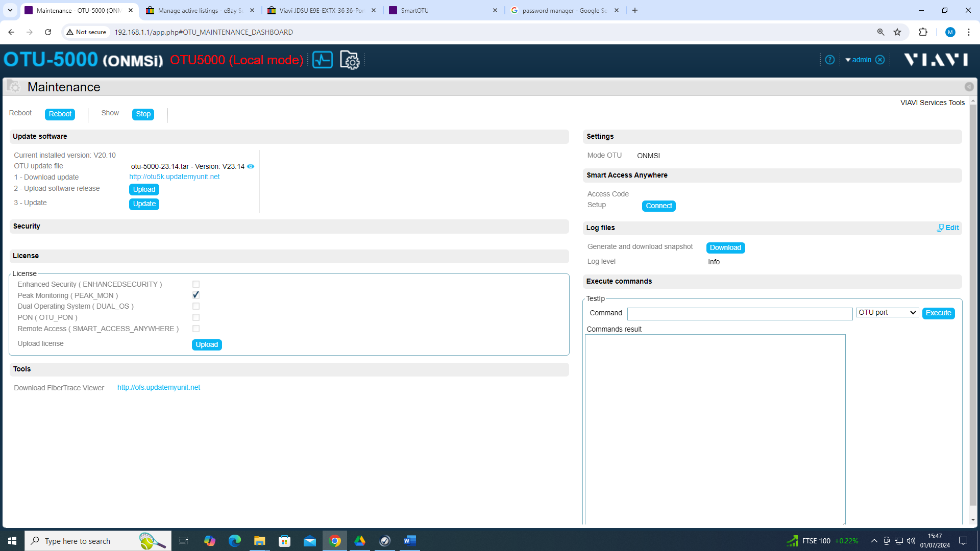Toggle Peak Monitoring license checkbox
Viewport: 980px width, 551px height.
pos(196,295)
